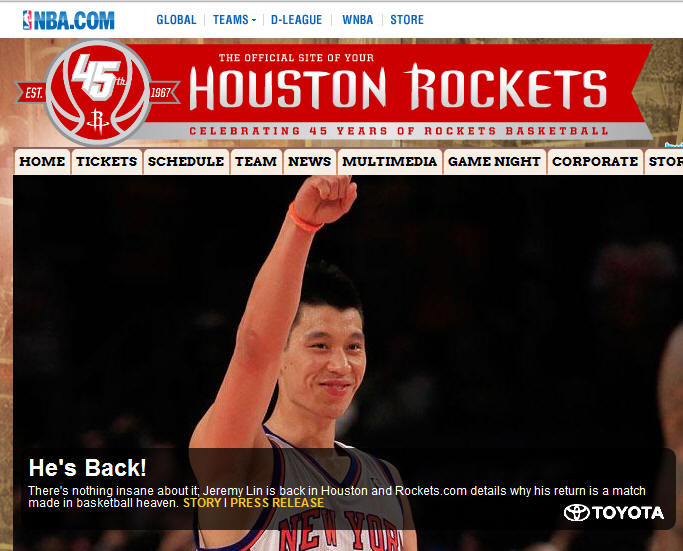Open the MULTIMEDIA tab
The height and width of the screenshot is (551, 683).
pos(390,162)
